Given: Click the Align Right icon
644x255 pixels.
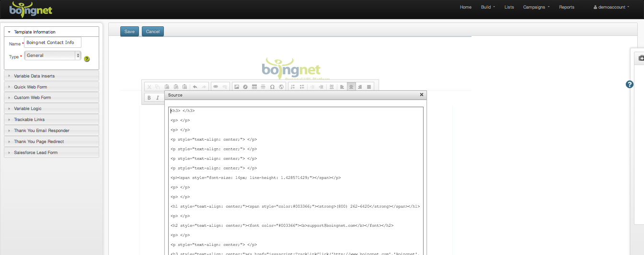Looking at the screenshot, I should pos(360,87).
